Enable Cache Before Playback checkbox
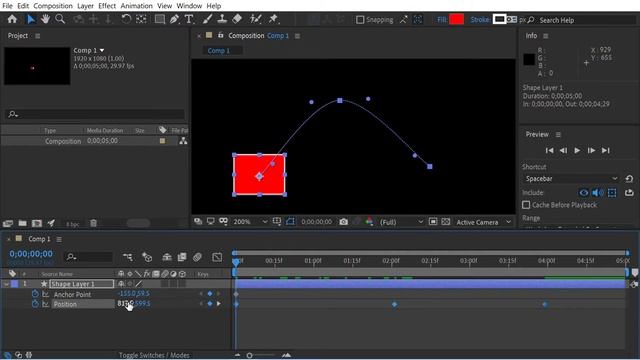 click(x=526, y=205)
